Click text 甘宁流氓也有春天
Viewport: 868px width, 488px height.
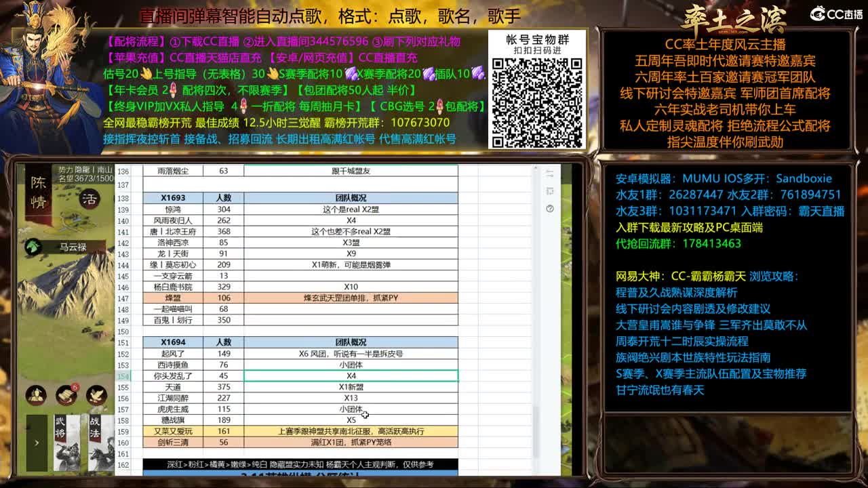coord(660,390)
